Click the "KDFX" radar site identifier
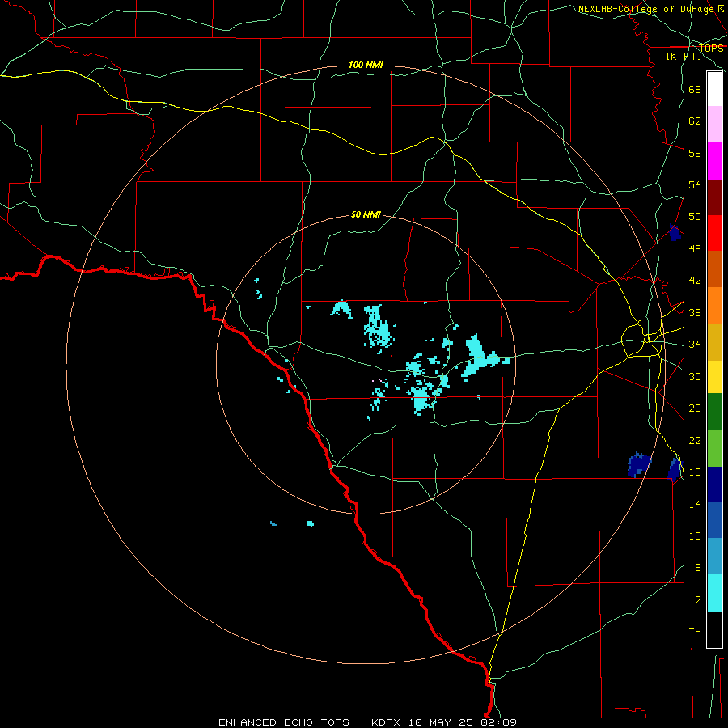The image size is (728, 728). click(x=387, y=722)
